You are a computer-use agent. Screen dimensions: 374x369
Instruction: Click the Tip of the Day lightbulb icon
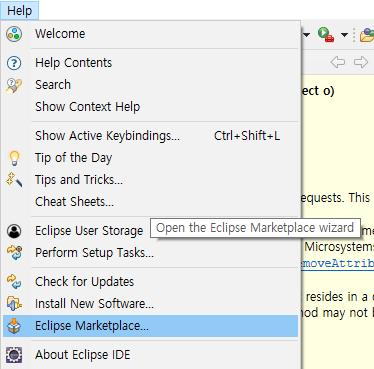click(x=14, y=158)
